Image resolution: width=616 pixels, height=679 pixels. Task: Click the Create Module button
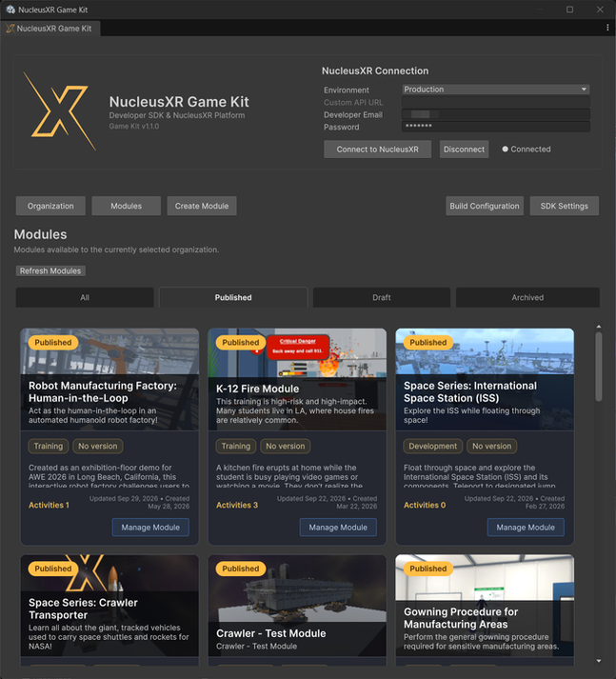click(x=202, y=206)
